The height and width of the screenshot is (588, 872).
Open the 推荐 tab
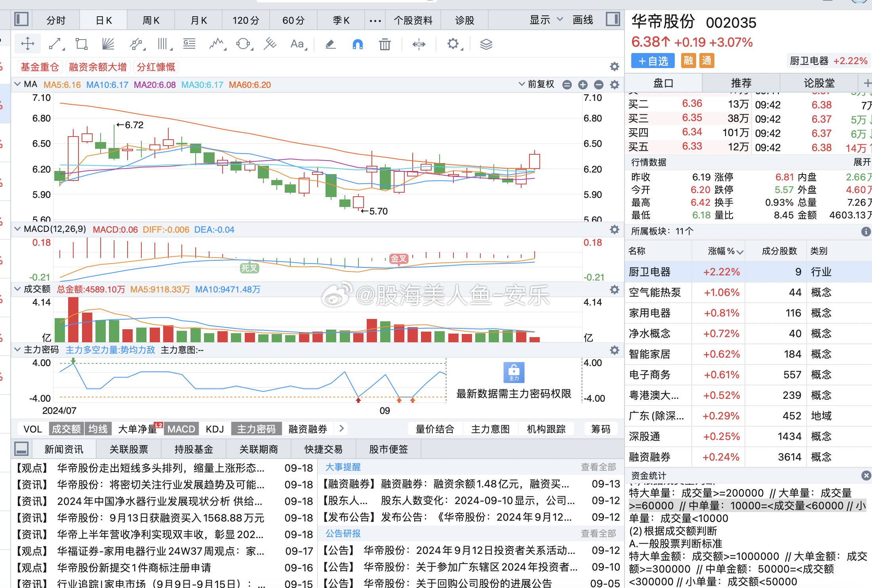coord(741,83)
